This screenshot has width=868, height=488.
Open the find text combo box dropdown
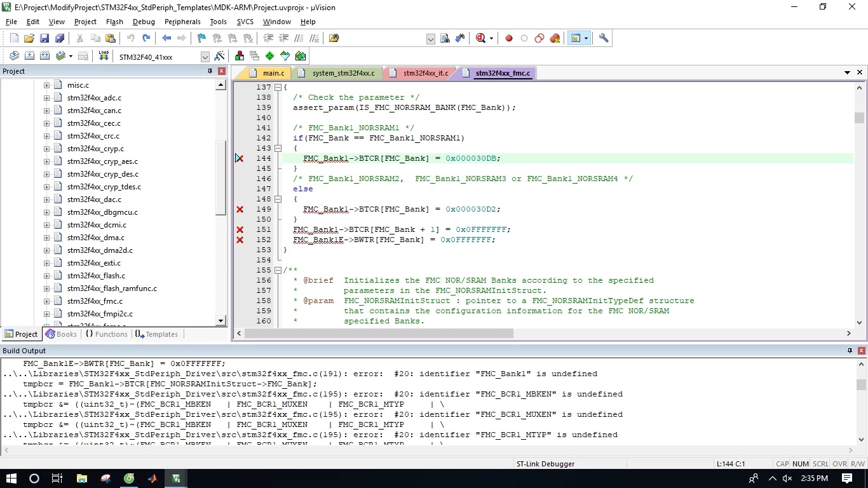click(430, 39)
